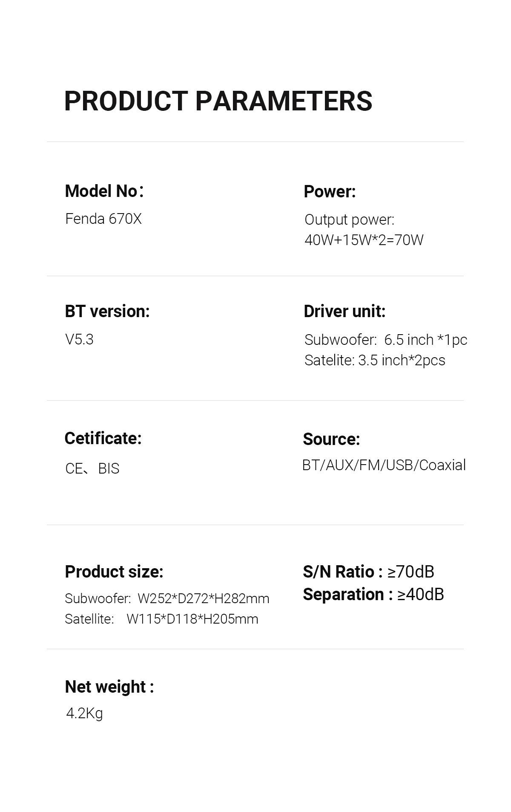Click the BT/AUX/FM/USB/Coaxial source list
Screen dimensions: 511x812
pos(384,465)
